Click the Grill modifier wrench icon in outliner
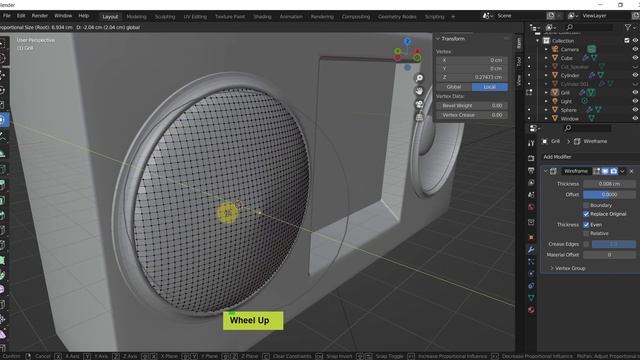 click(583, 93)
